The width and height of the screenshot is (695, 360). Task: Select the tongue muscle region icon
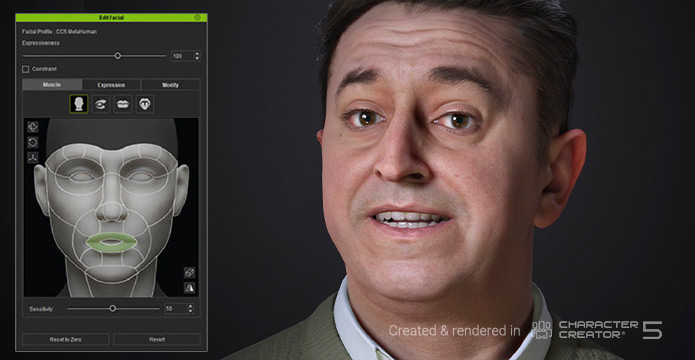pyautogui.click(x=145, y=104)
